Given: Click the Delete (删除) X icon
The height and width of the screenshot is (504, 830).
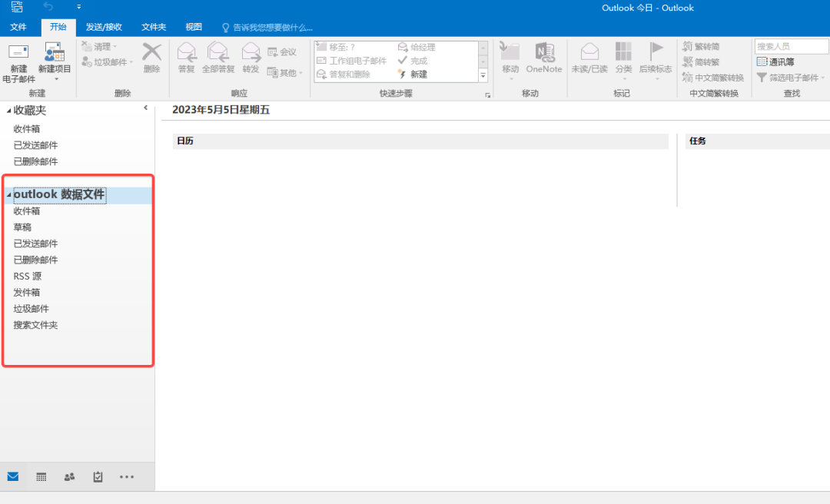Looking at the screenshot, I should (x=152, y=52).
